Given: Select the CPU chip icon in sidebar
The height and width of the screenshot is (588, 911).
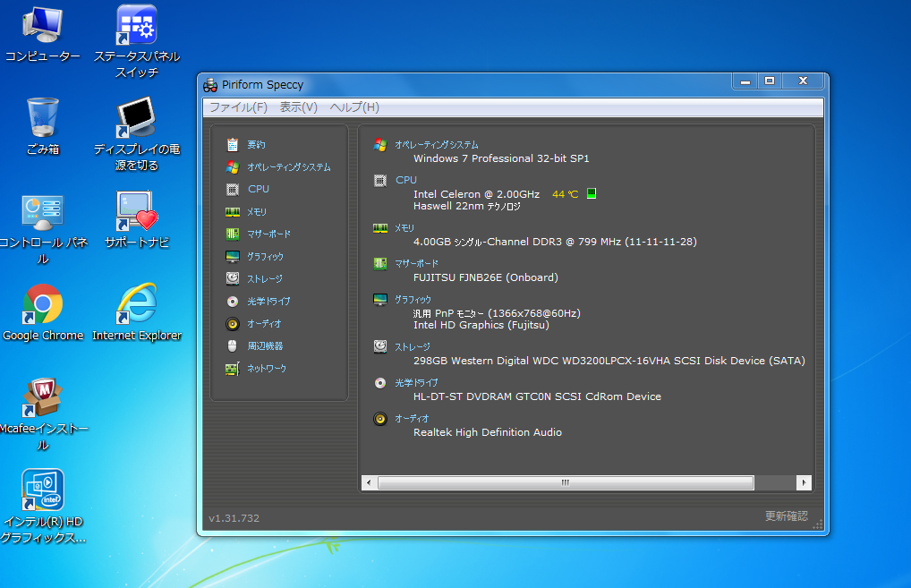Looking at the screenshot, I should (233, 189).
